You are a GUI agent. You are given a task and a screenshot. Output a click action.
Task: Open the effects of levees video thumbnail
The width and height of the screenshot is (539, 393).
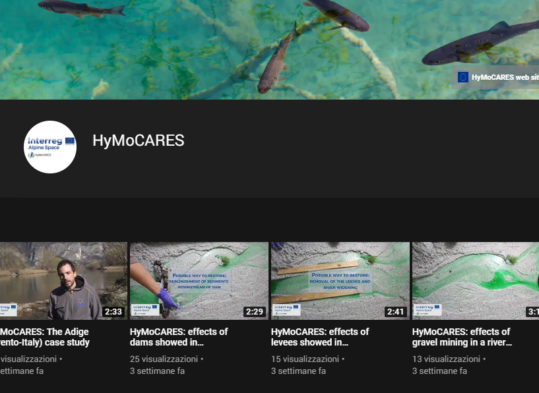tap(340, 281)
